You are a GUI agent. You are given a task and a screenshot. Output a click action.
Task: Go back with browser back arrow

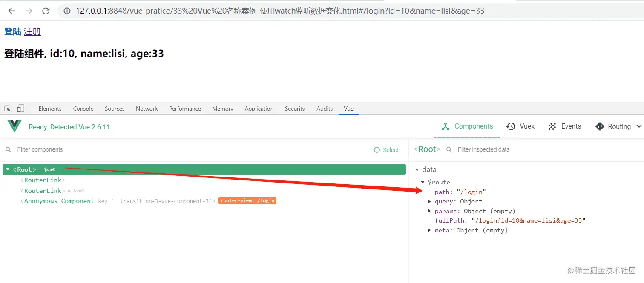(x=11, y=11)
